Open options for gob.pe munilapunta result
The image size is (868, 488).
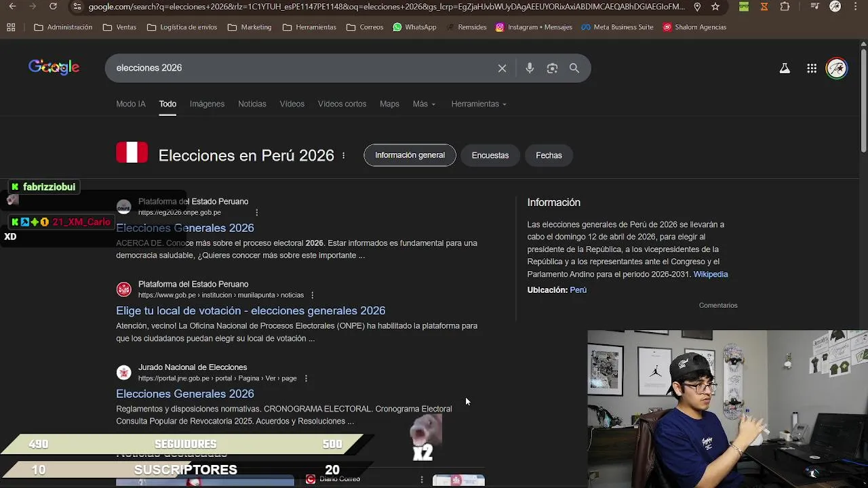312,295
